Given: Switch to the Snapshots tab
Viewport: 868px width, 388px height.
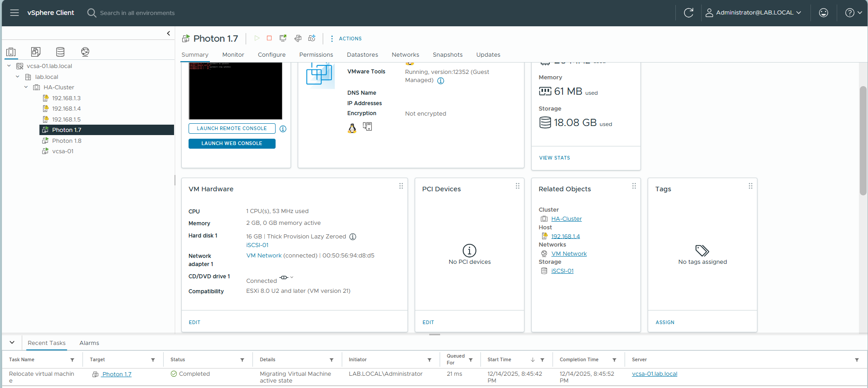Looking at the screenshot, I should 447,55.
